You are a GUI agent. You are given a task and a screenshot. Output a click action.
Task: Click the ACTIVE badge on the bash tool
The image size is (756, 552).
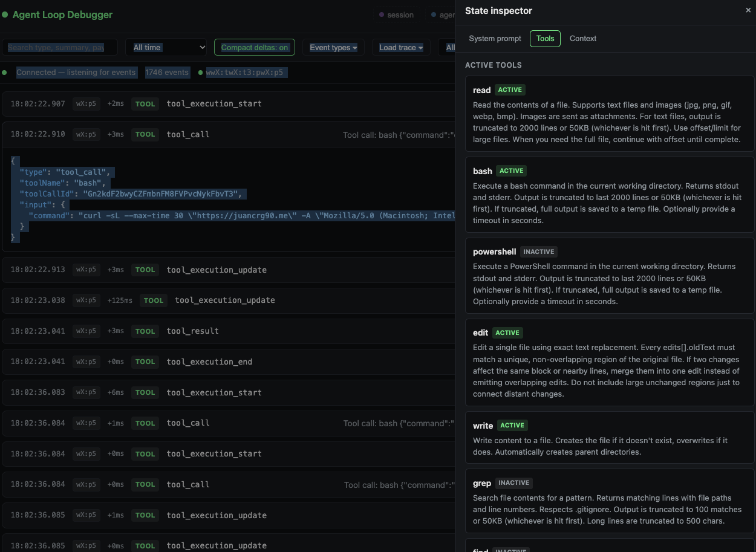tap(512, 170)
